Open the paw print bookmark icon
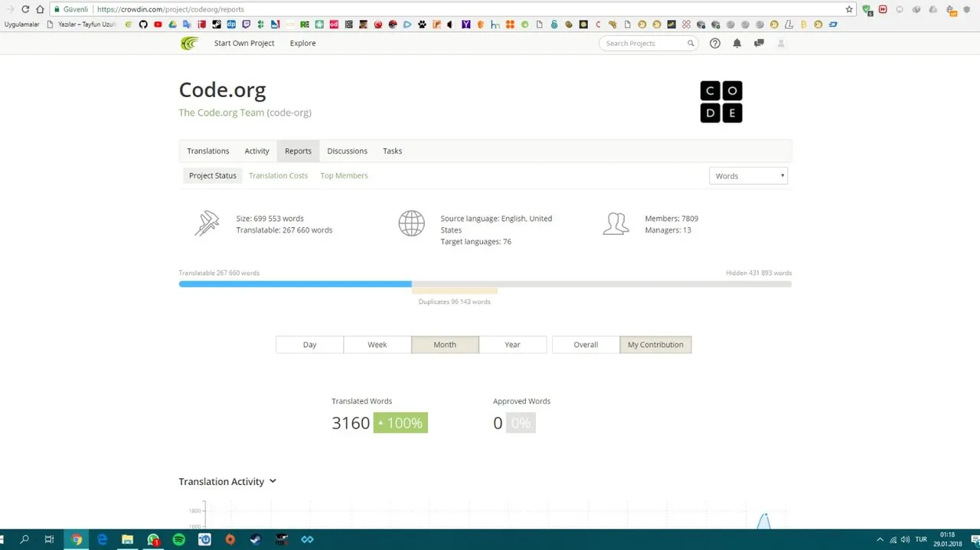Viewport: 980px width, 550px height. point(422,24)
